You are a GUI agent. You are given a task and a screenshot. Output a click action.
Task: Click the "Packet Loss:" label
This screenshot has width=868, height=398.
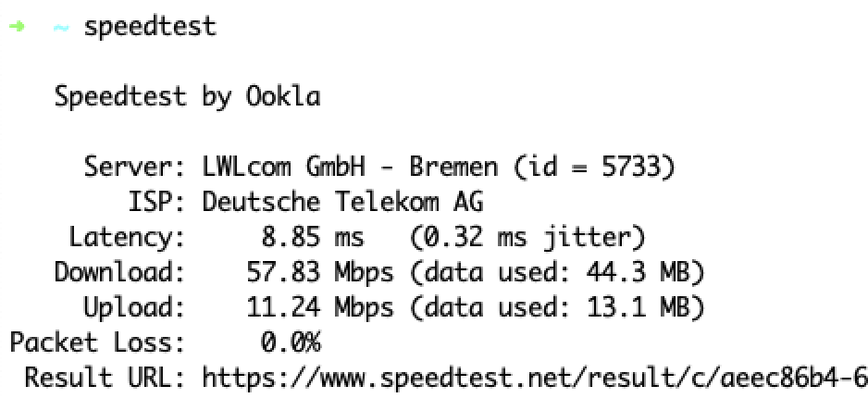click(x=97, y=343)
